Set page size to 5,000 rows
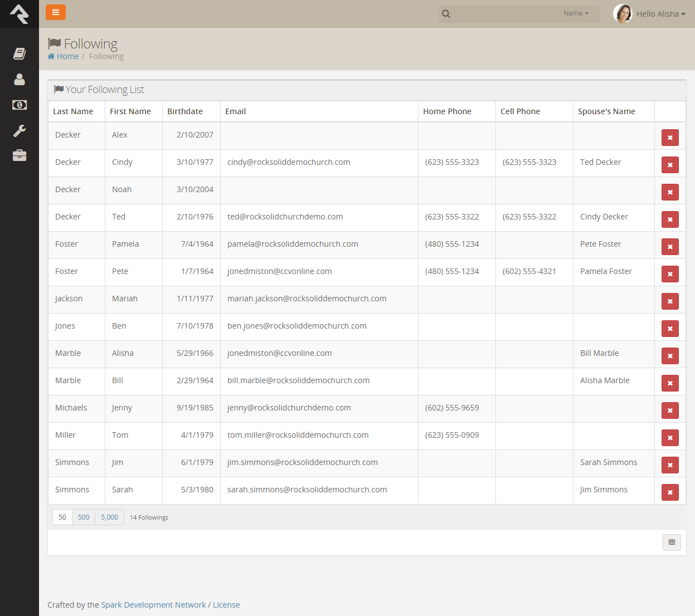 pos(109,517)
